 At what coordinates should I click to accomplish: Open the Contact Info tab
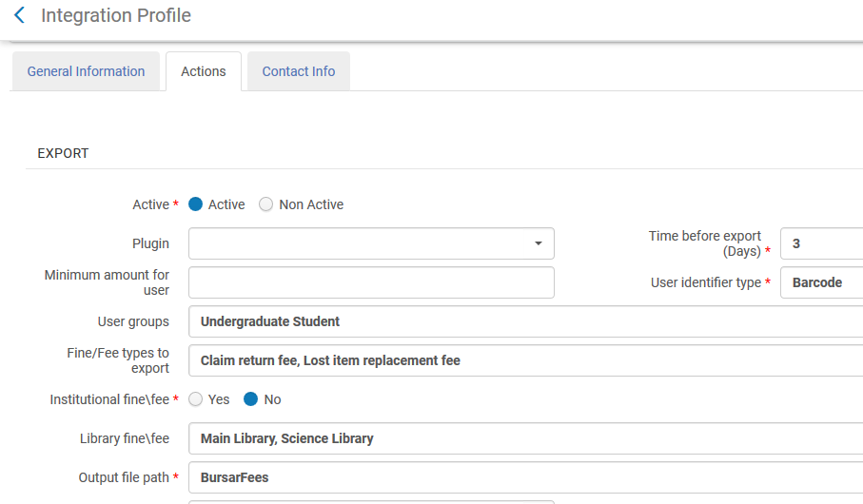(299, 71)
